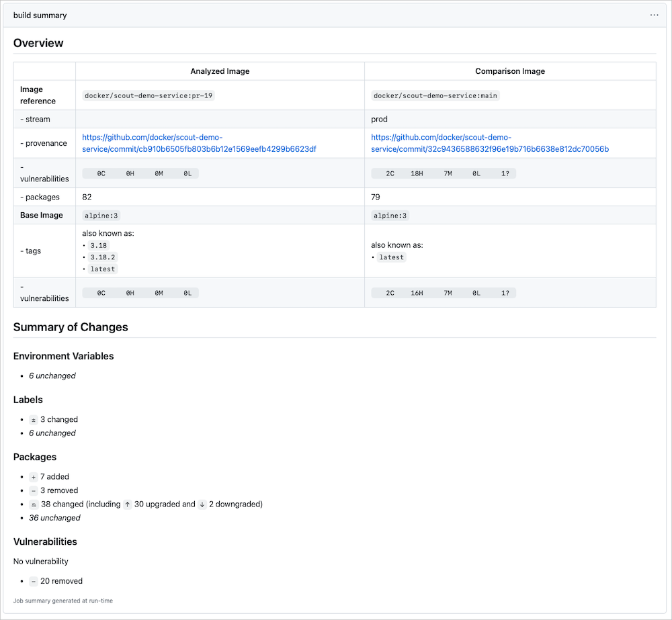The height and width of the screenshot is (620, 672).
Task: Click the 3.18 tag
Action: coord(99,246)
